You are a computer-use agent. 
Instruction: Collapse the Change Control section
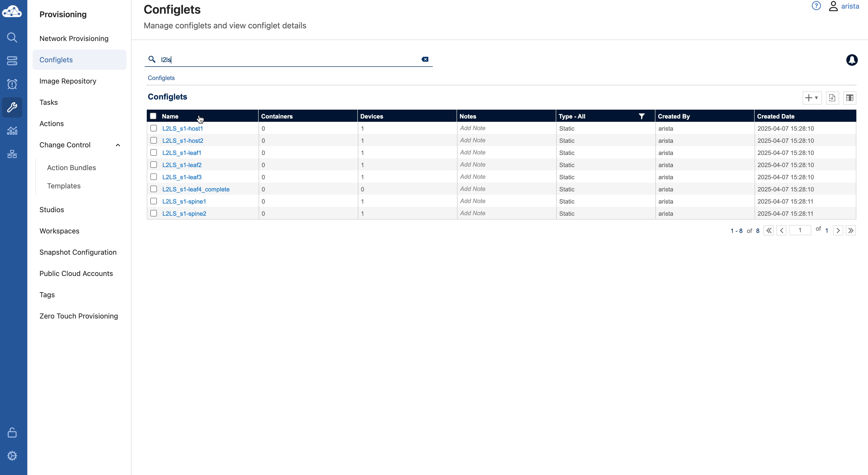(118, 145)
